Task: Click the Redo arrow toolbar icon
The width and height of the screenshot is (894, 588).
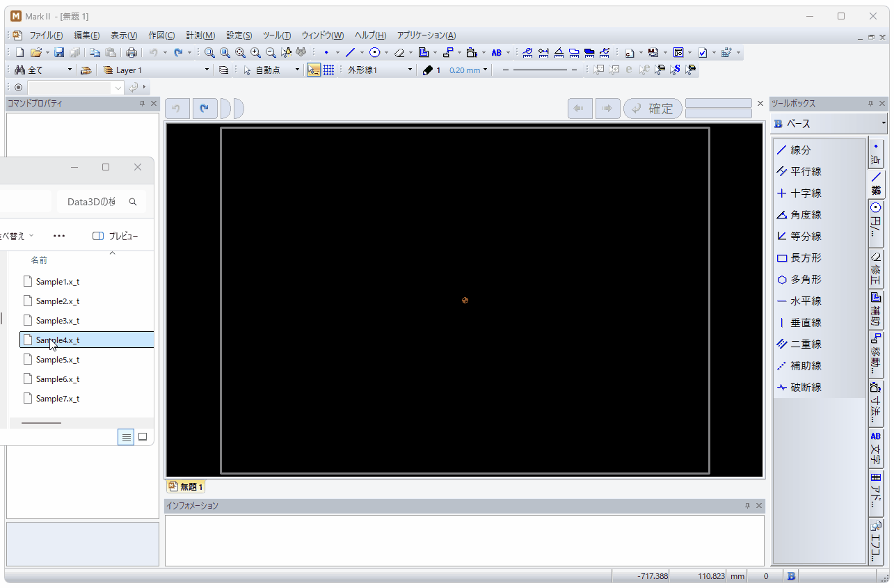Action: coord(178,52)
